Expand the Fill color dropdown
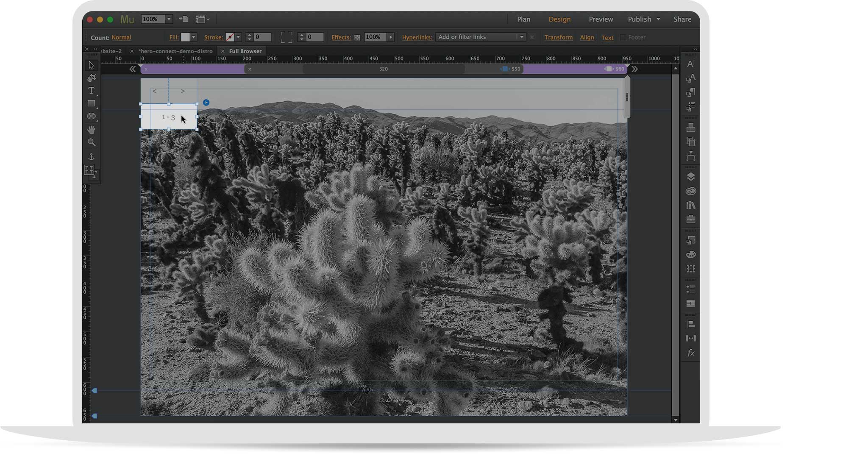This screenshot has width=868, height=456. tap(194, 37)
